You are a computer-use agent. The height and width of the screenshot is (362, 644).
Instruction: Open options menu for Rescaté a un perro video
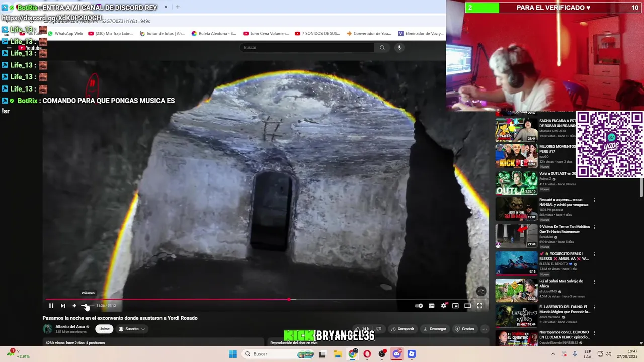[594, 200]
